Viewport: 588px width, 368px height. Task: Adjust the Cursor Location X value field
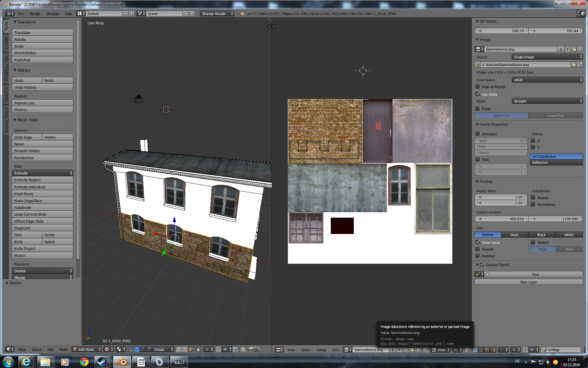(501, 219)
